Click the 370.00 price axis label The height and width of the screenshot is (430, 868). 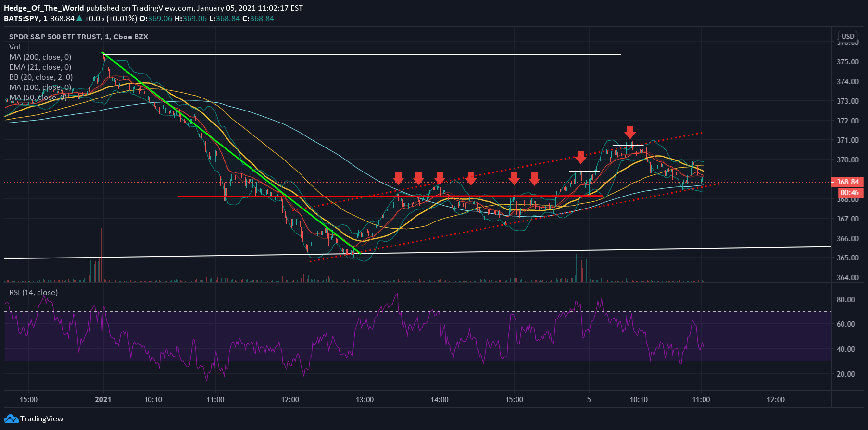click(x=847, y=160)
